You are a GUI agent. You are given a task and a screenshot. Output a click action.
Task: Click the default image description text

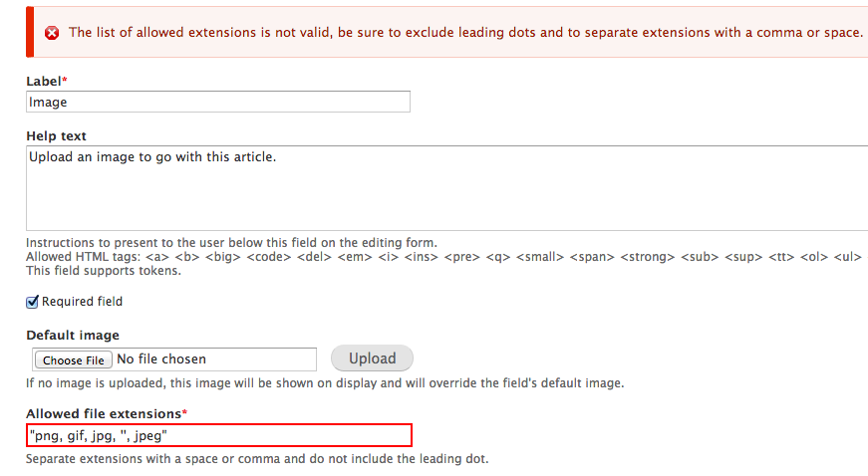tap(325, 382)
